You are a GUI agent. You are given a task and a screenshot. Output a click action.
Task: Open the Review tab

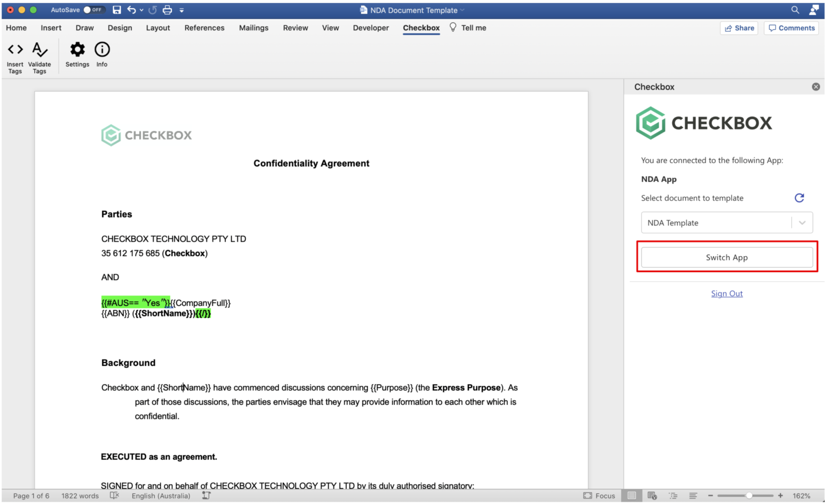pos(295,28)
